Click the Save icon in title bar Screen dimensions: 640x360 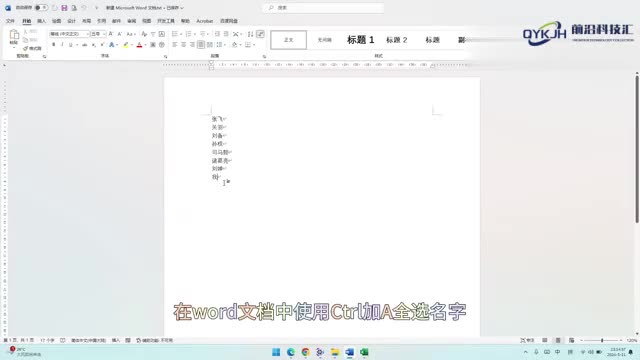click(x=64, y=8)
